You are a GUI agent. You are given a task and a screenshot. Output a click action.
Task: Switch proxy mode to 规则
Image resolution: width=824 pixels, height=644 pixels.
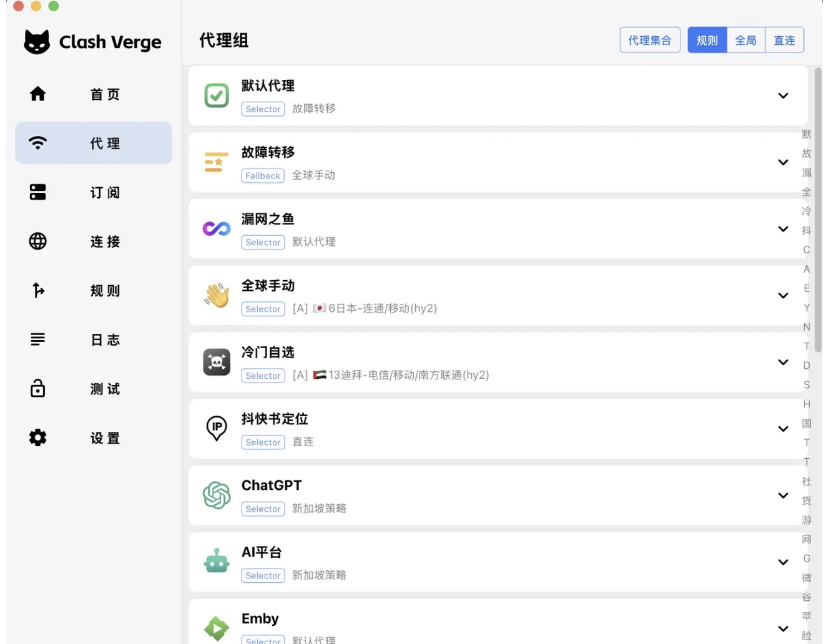[x=707, y=40]
